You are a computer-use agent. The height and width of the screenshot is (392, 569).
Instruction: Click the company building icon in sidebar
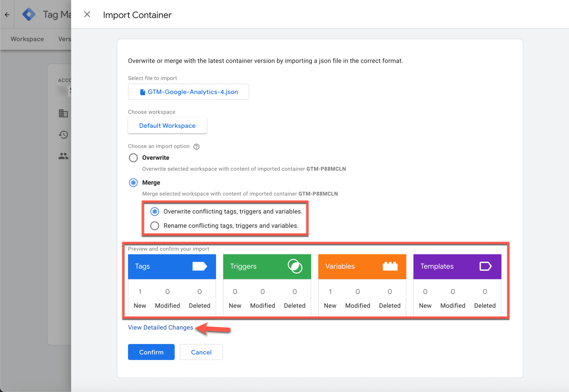[63, 113]
